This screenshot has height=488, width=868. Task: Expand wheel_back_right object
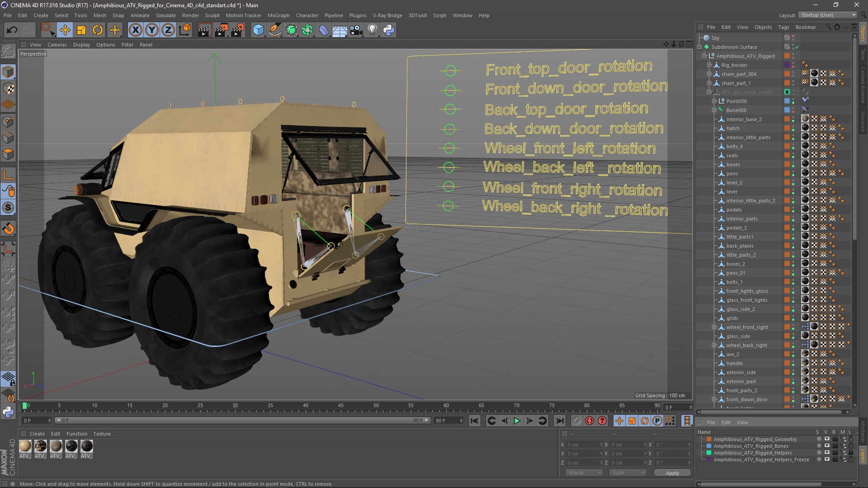click(714, 345)
